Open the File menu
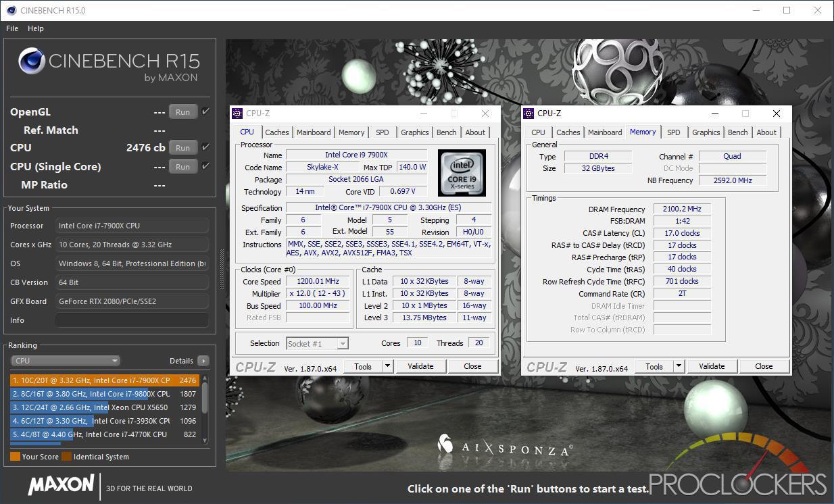Image resolution: width=834 pixels, height=504 pixels. pos(12,28)
